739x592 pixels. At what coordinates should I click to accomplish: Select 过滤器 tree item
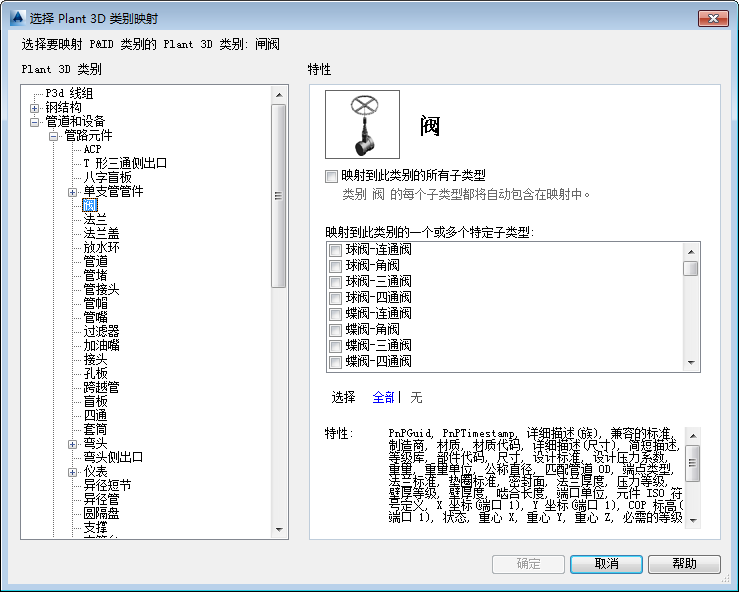pyautogui.click(x=101, y=331)
